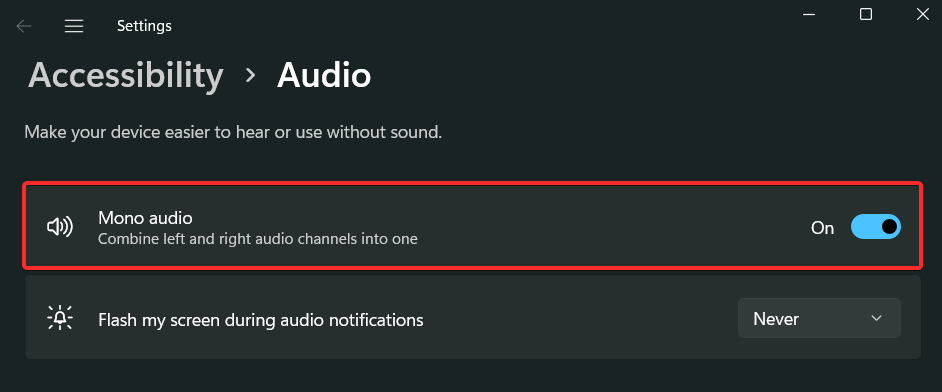
Task: Click the On label next to toggle
Action: [x=822, y=228]
